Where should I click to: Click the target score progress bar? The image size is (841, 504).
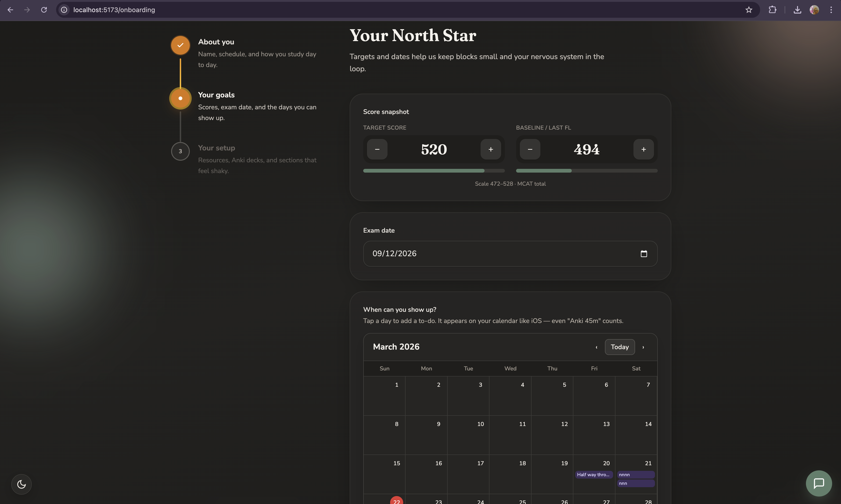[x=434, y=171]
